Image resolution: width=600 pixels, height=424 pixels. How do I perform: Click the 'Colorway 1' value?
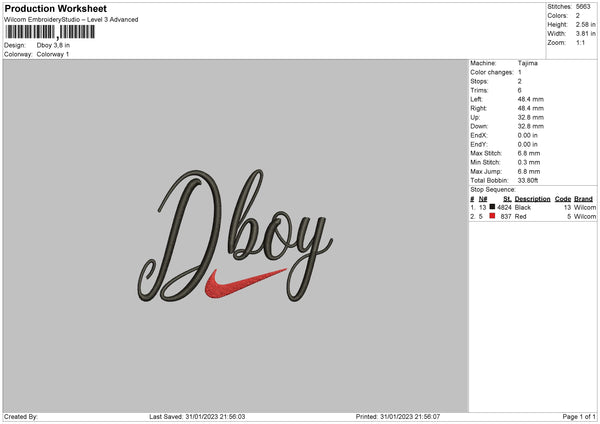(53, 54)
